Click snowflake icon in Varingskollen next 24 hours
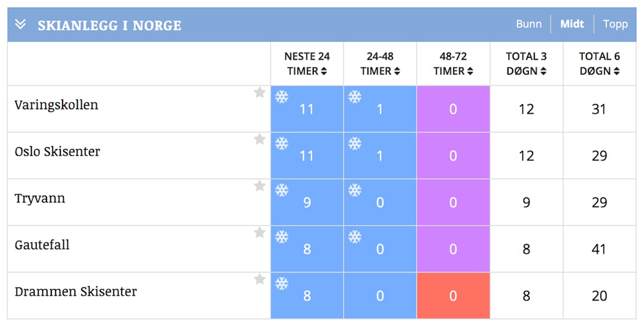 pos(281,97)
